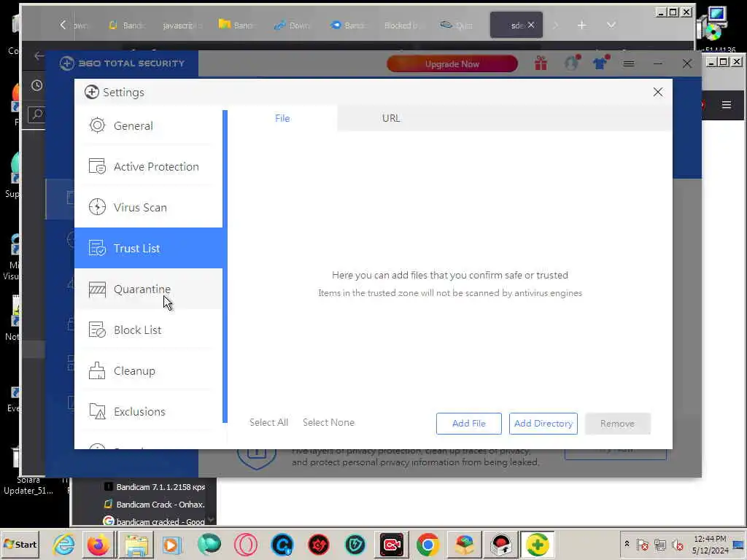
Task: Click muted volume tray icon
Action: coord(677,544)
